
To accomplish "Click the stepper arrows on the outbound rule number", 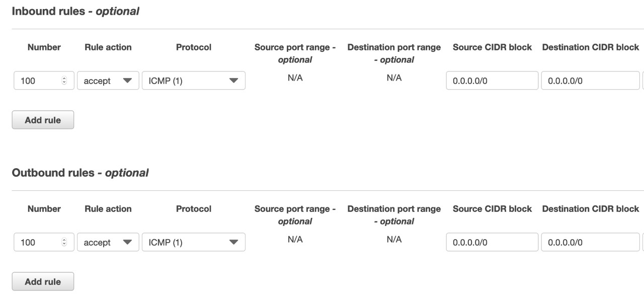I will 64,242.
